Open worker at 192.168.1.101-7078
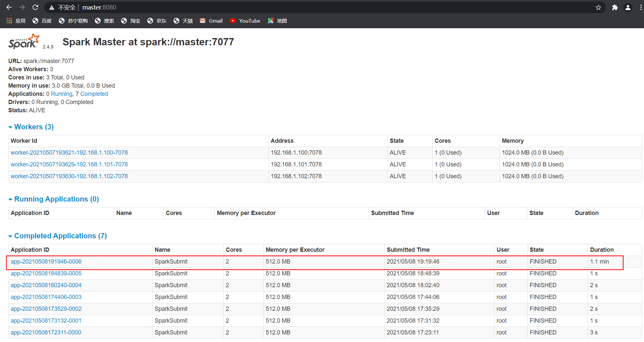Image resolution: width=644 pixels, height=342 pixels. click(x=69, y=164)
